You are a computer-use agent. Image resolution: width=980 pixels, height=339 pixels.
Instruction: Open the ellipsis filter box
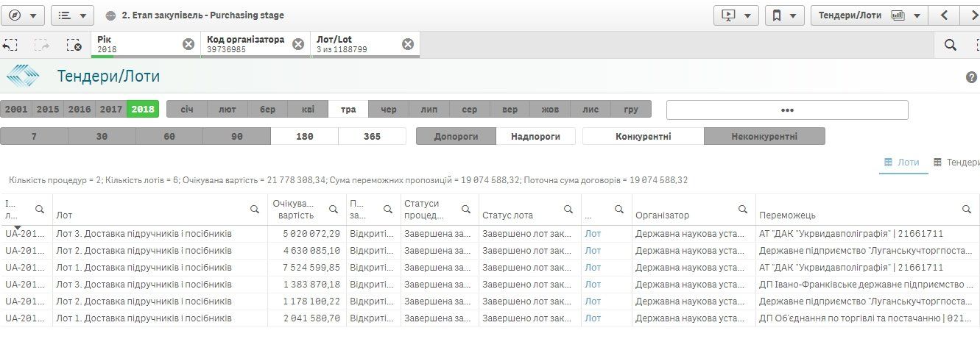click(787, 110)
